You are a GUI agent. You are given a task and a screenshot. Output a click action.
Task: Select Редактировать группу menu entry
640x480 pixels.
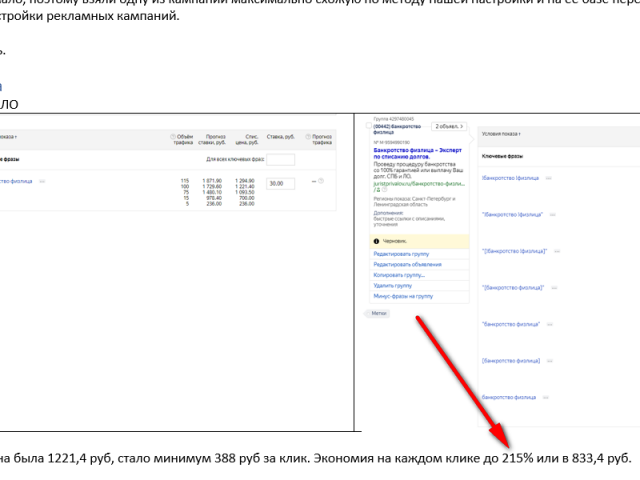tap(401, 254)
